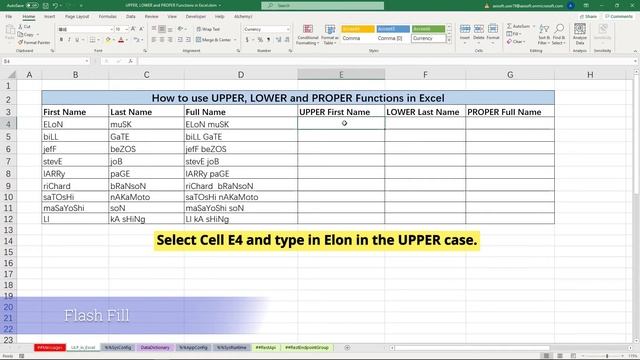
Task: Click the Insert Function fx icon
Action: point(130,61)
